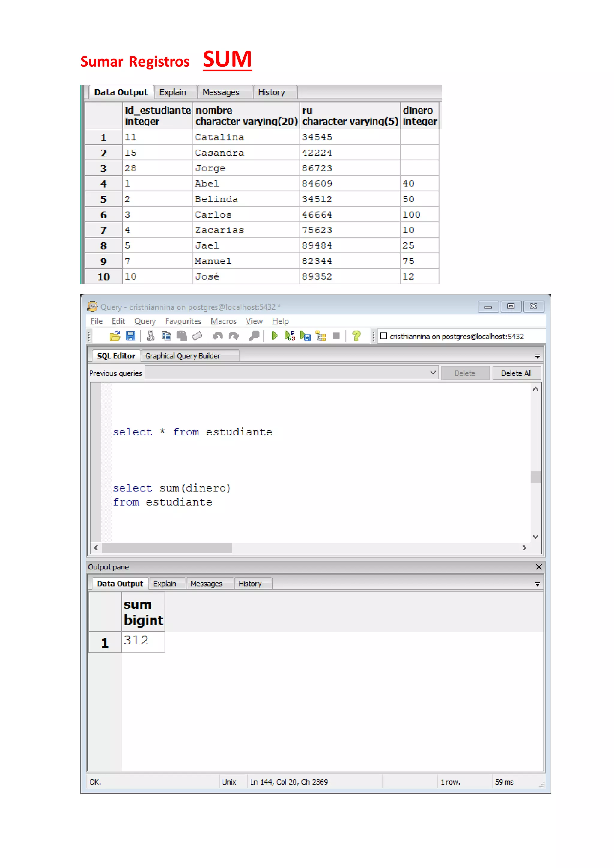Image resolution: width=614 pixels, height=868 pixels.
Task: Click the grayed Delete button
Action: 465,373
